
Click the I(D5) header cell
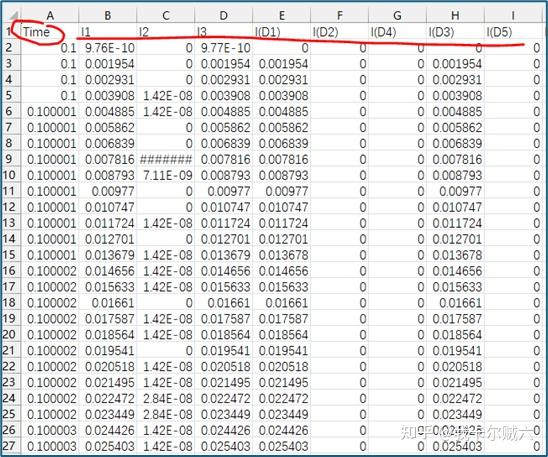(x=513, y=32)
